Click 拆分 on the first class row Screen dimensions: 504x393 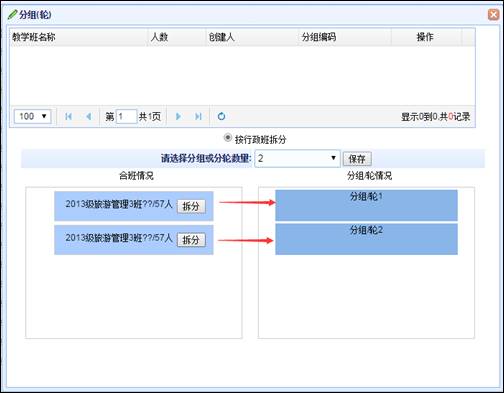click(x=191, y=206)
